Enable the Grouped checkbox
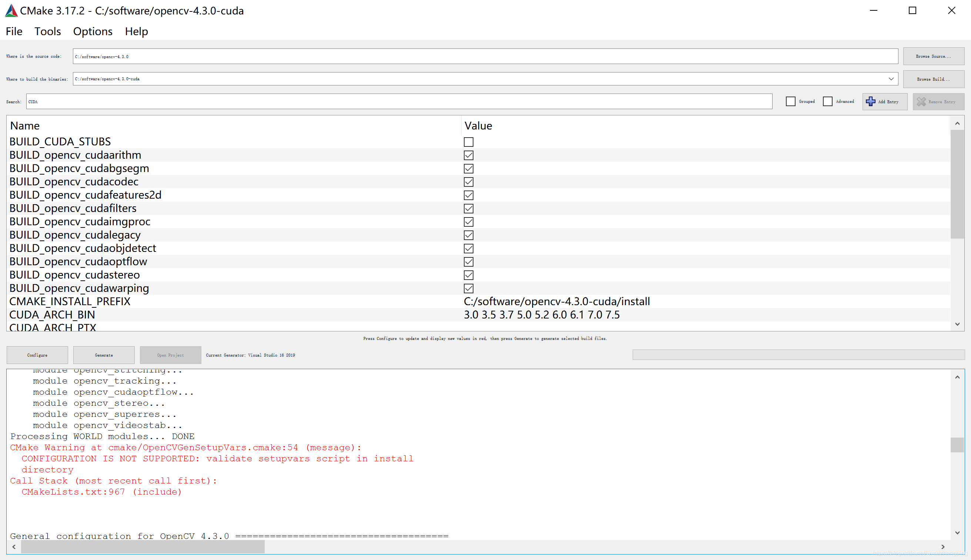971x560 pixels. (790, 102)
